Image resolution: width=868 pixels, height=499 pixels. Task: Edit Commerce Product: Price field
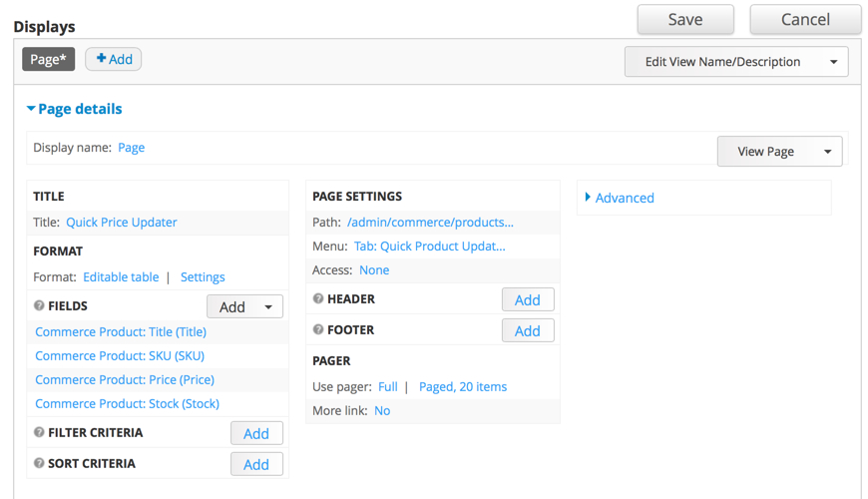(x=125, y=380)
